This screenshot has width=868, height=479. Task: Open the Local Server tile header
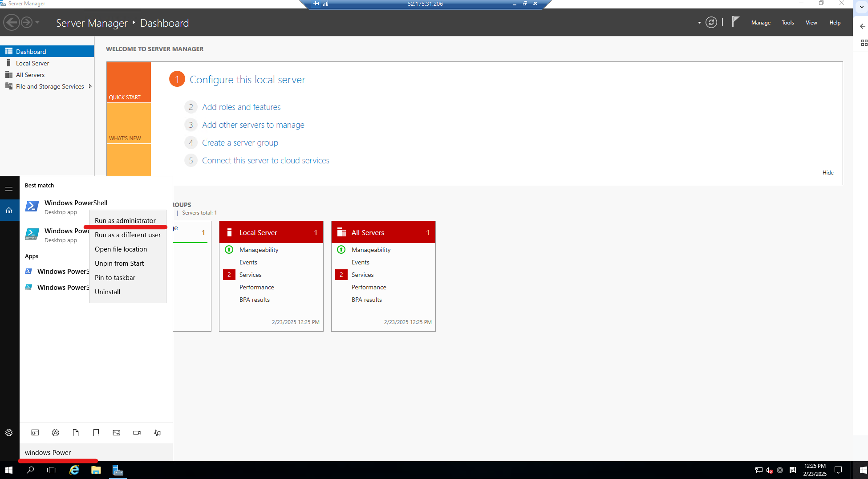(272, 232)
